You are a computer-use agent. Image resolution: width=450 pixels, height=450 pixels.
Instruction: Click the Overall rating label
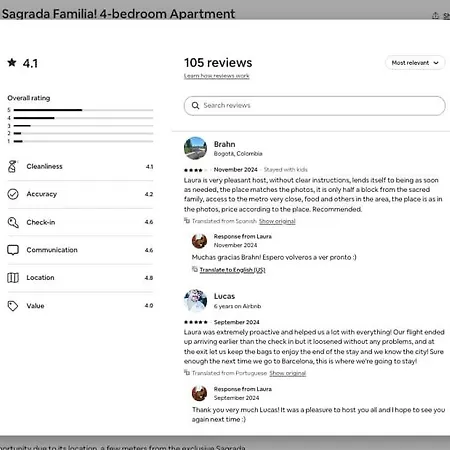pos(29,98)
